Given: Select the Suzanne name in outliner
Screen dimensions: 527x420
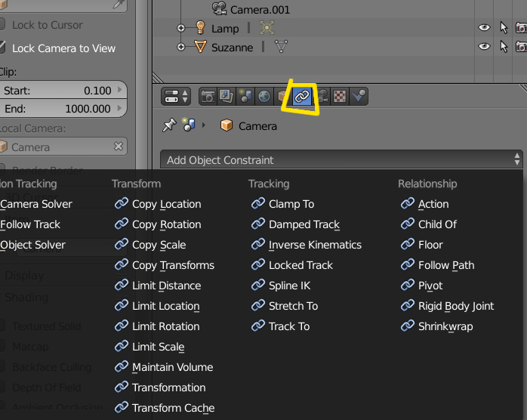Looking at the screenshot, I should point(232,48).
